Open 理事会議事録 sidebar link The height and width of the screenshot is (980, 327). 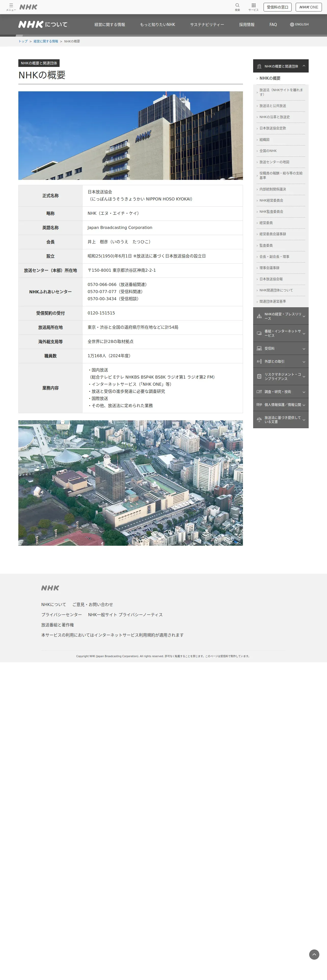[x=269, y=268]
